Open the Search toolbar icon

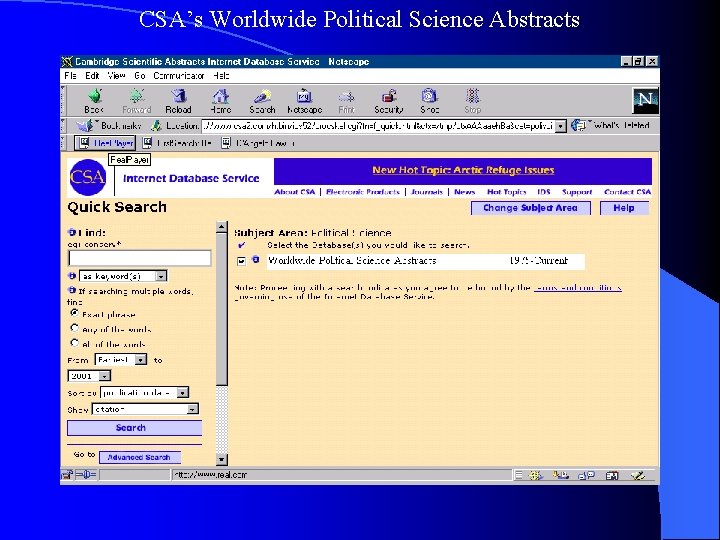262,101
